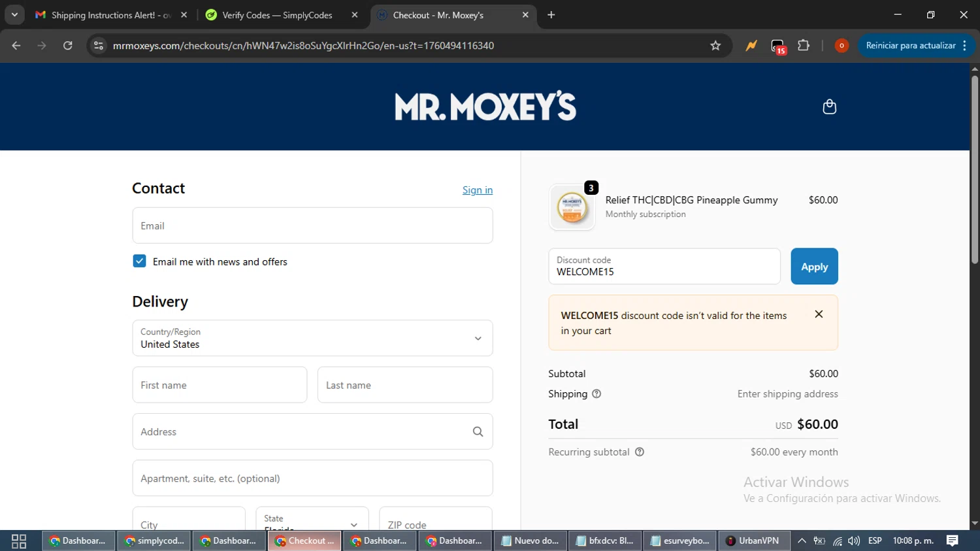View site information icon in address bar

point(99,45)
